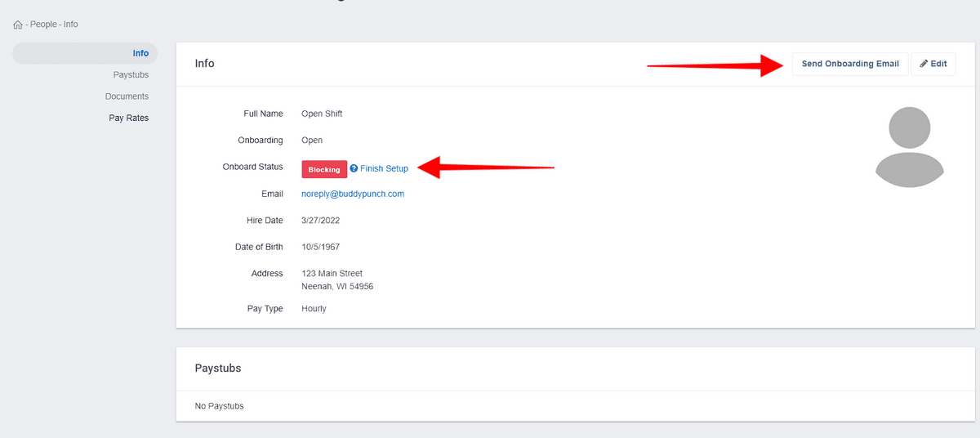980x438 pixels.
Task: Open the Pay Rates sidebar tab
Action: (x=129, y=118)
